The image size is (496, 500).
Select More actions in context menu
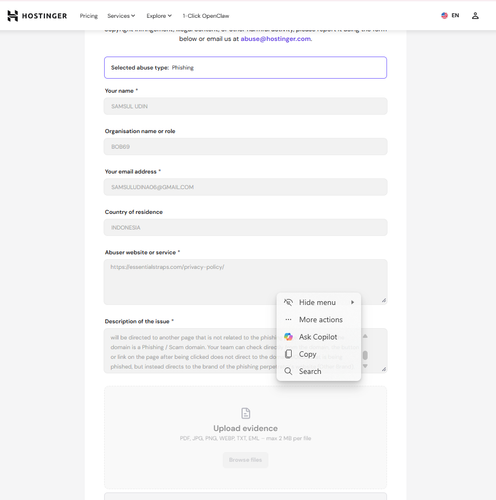coord(319,320)
